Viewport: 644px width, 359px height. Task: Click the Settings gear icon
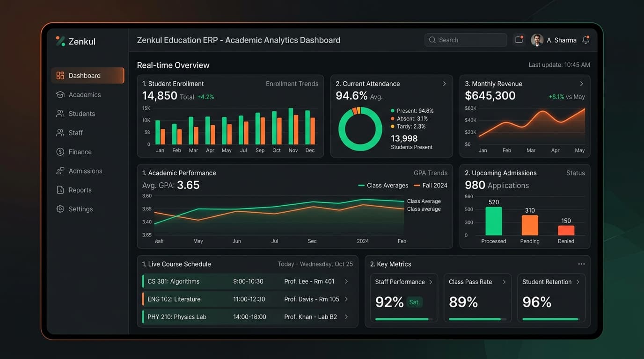click(60, 209)
